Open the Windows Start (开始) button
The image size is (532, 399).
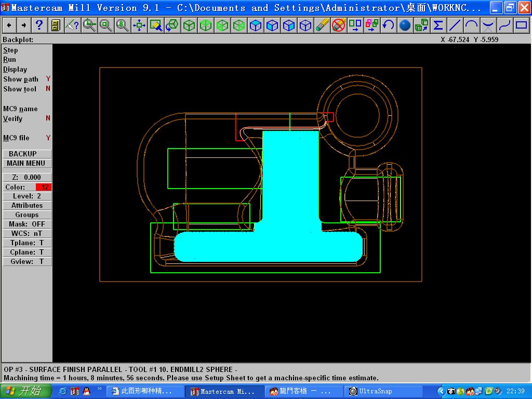(x=26, y=391)
